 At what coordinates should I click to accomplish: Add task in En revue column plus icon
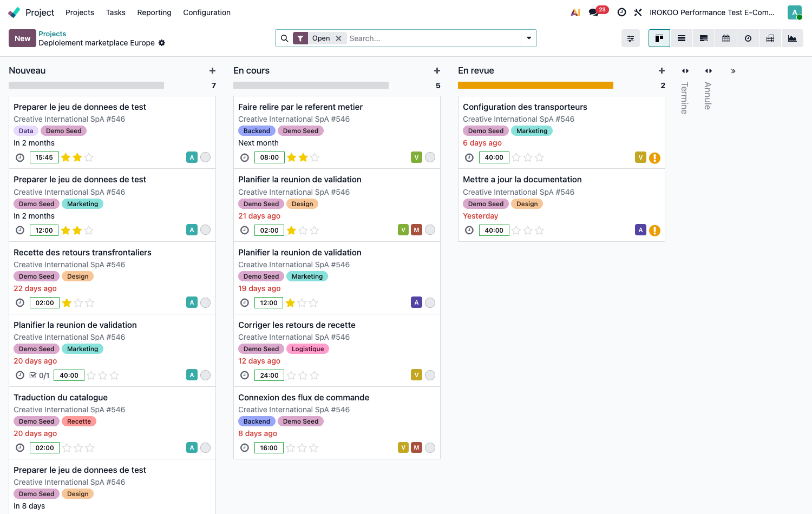pos(662,71)
